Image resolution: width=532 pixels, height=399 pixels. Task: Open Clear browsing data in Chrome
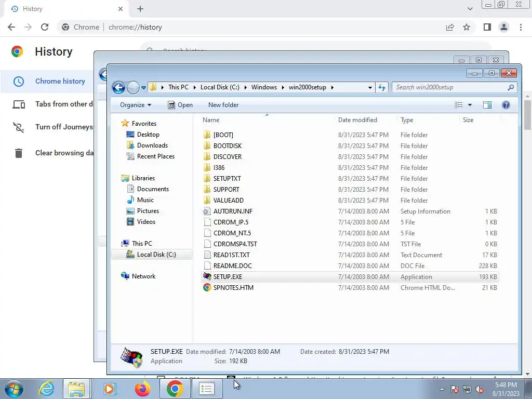[x=64, y=153]
